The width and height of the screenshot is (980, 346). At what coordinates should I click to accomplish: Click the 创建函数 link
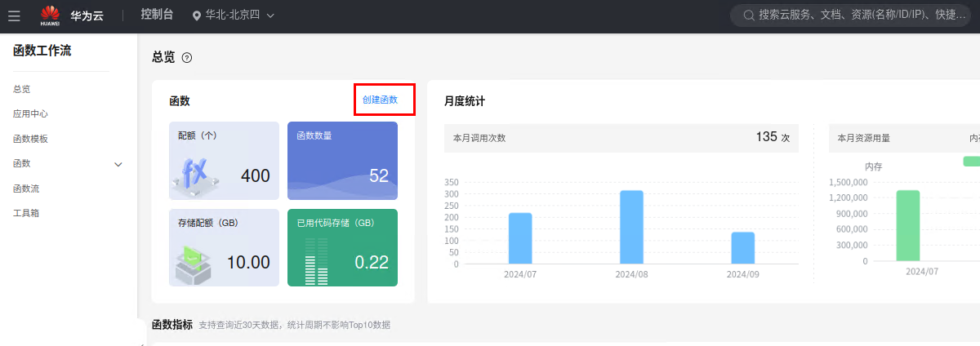click(380, 100)
